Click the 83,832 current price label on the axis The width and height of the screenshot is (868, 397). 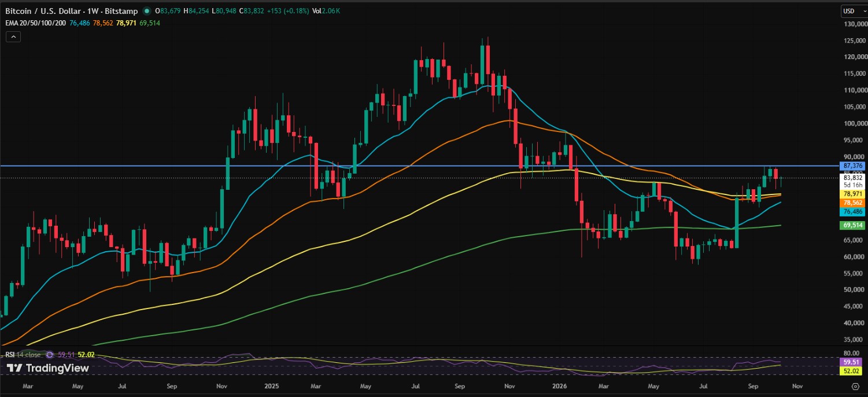853,178
